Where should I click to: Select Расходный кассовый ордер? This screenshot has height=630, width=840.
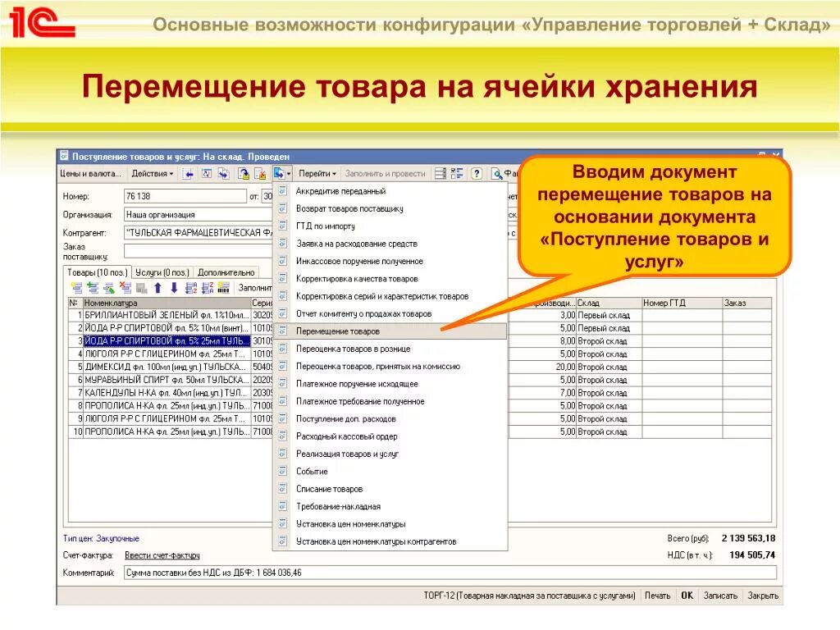390,436
